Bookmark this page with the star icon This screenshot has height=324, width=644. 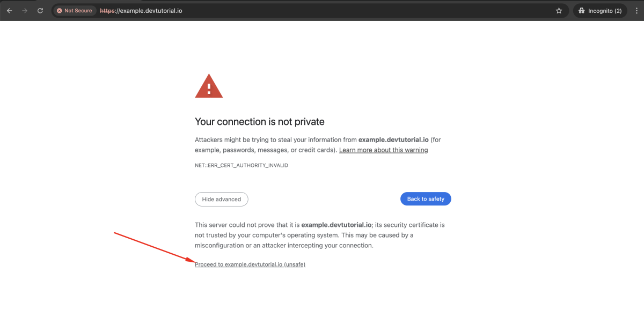559,11
